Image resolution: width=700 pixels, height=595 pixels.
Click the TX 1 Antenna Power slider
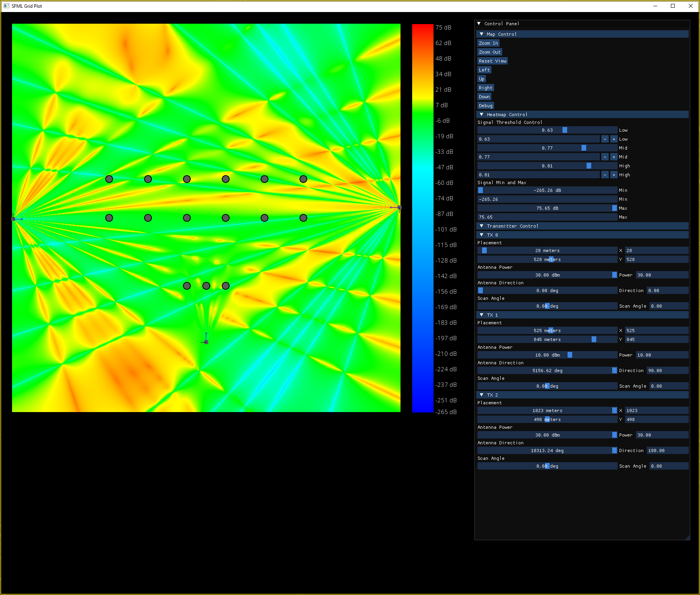point(547,355)
